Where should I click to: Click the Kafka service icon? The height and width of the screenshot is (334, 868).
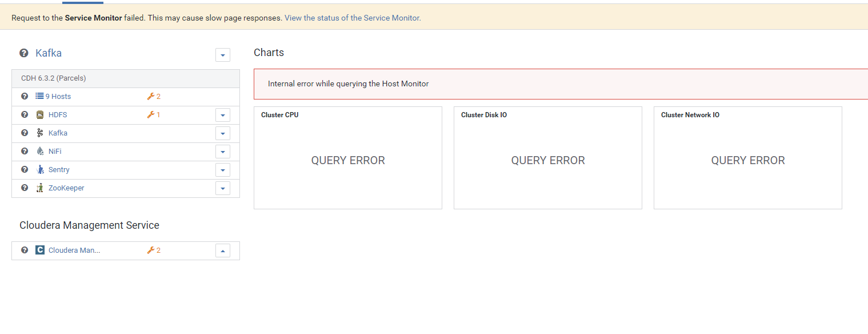pyautogui.click(x=39, y=133)
